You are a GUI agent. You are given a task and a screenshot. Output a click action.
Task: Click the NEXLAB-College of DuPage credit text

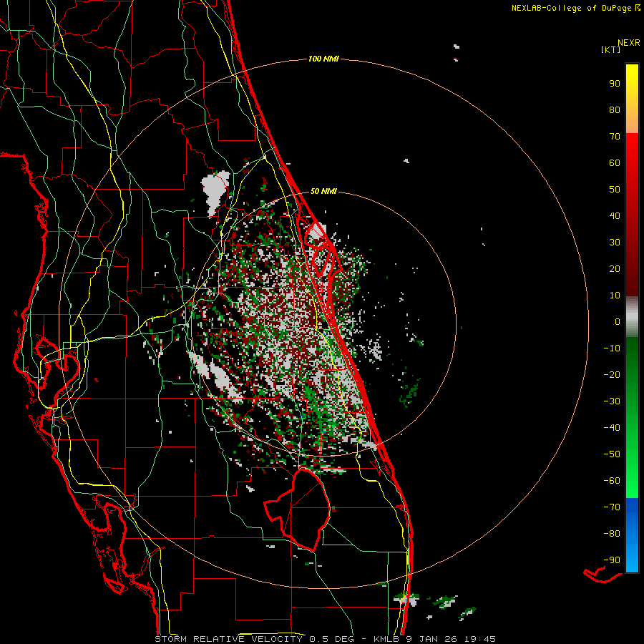coord(571,8)
